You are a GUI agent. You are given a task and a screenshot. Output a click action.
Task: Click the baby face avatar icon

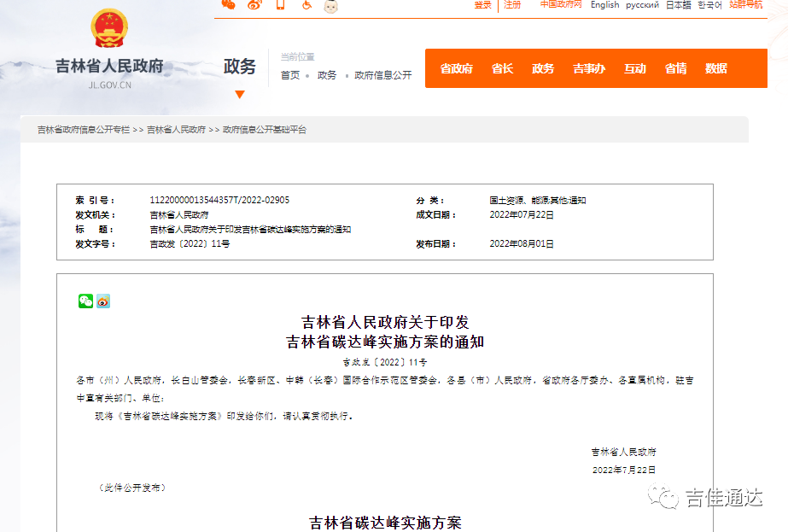click(331, 6)
